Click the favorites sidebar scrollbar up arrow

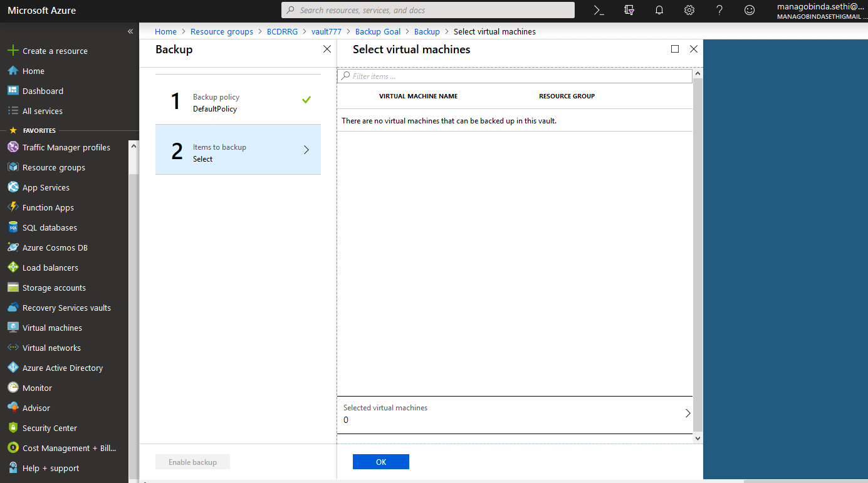point(133,145)
